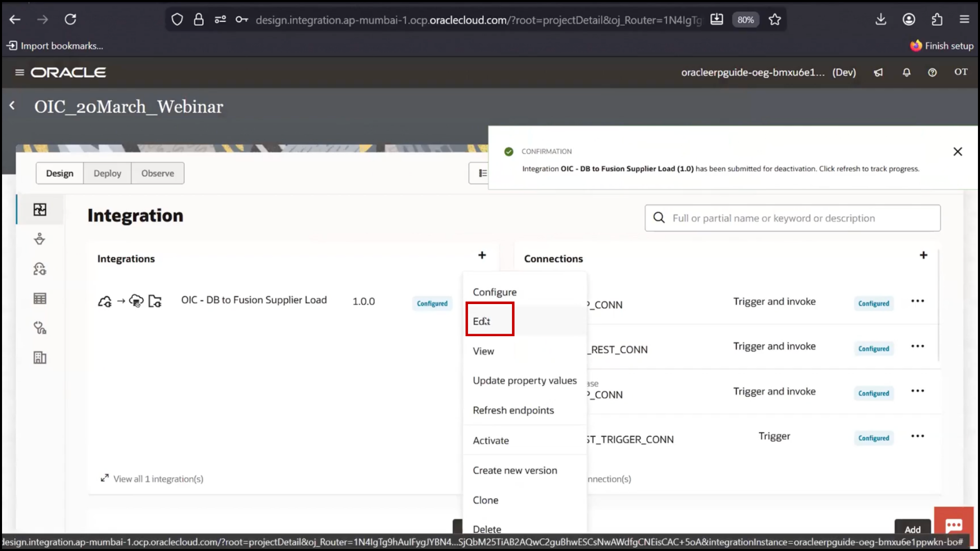Select the third sidebar robot-style icon
The width and height of the screenshot is (980, 551).
tap(40, 268)
